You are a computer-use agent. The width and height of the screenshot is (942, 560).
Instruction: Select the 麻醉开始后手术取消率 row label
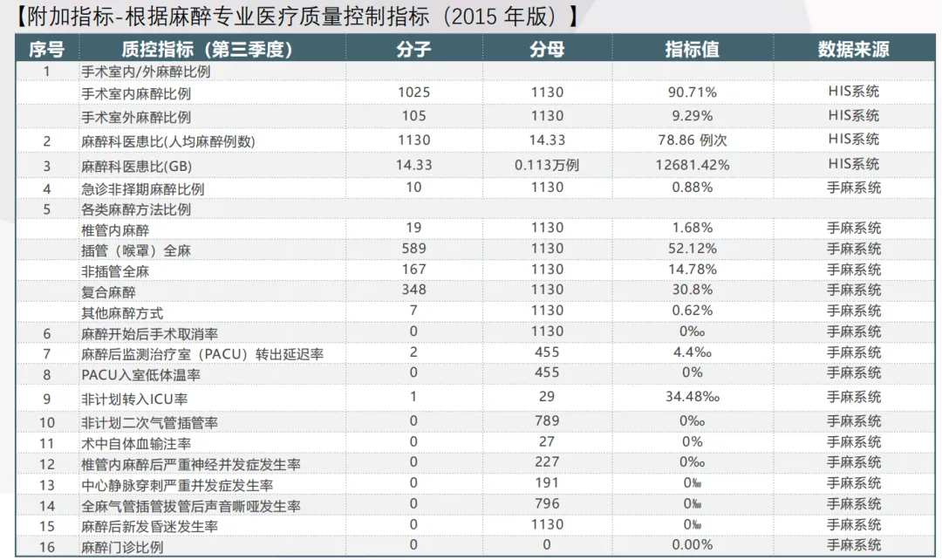point(150,334)
